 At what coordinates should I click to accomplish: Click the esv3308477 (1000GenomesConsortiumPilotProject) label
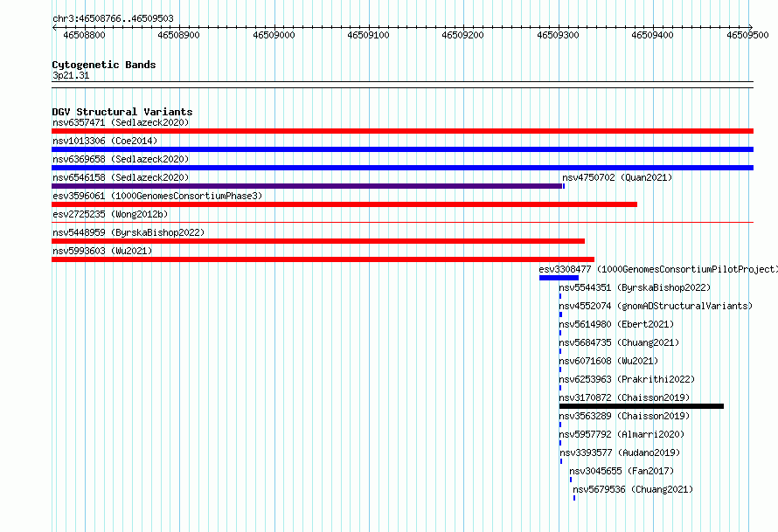tap(658, 269)
